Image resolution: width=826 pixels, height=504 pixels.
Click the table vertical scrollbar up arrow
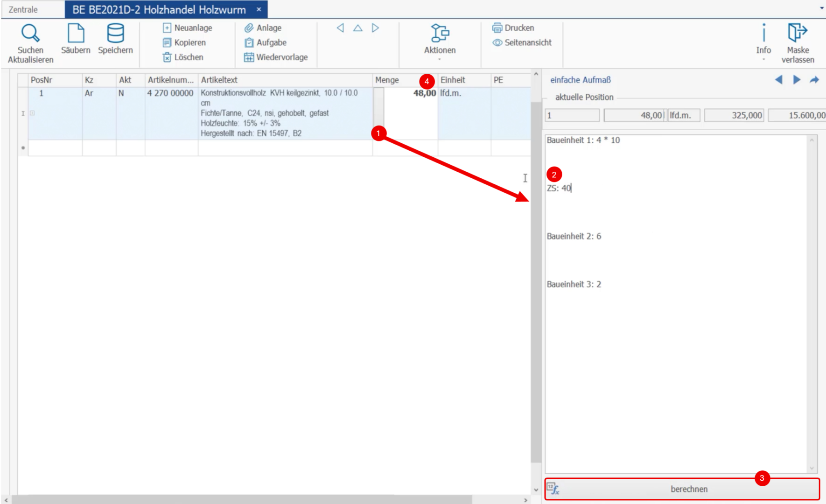536,74
